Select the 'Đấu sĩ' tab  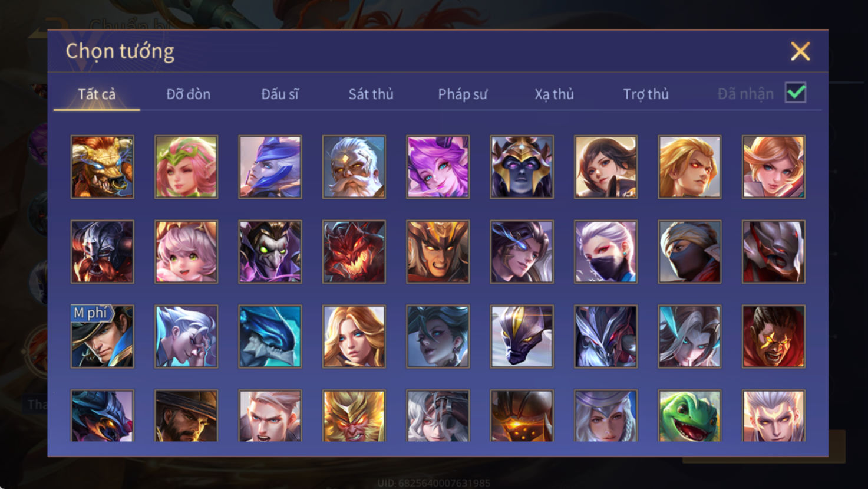[x=280, y=94]
